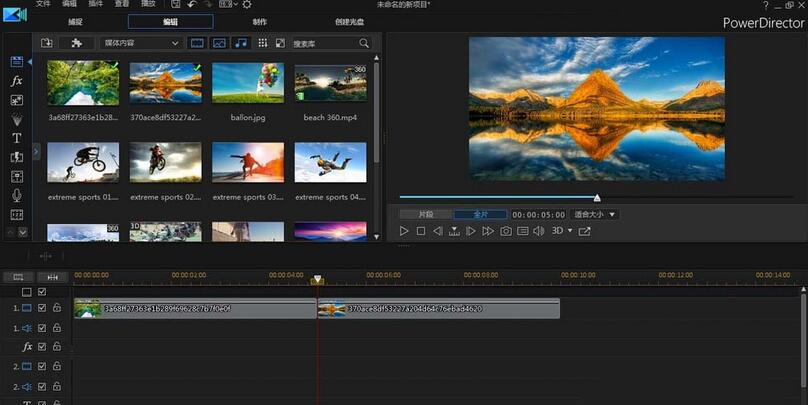Open the media content dropdown

tap(140, 43)
